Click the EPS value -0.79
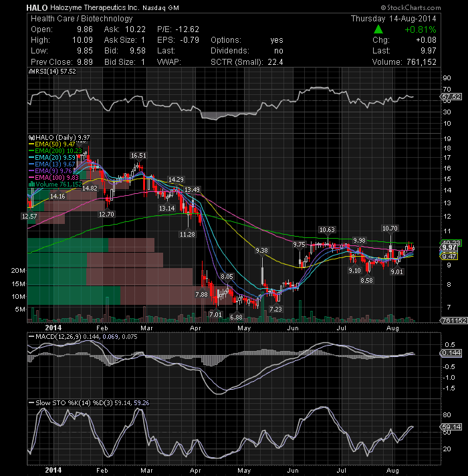The width and height of the screenshot is (468, 476). (x=190, y=40)
